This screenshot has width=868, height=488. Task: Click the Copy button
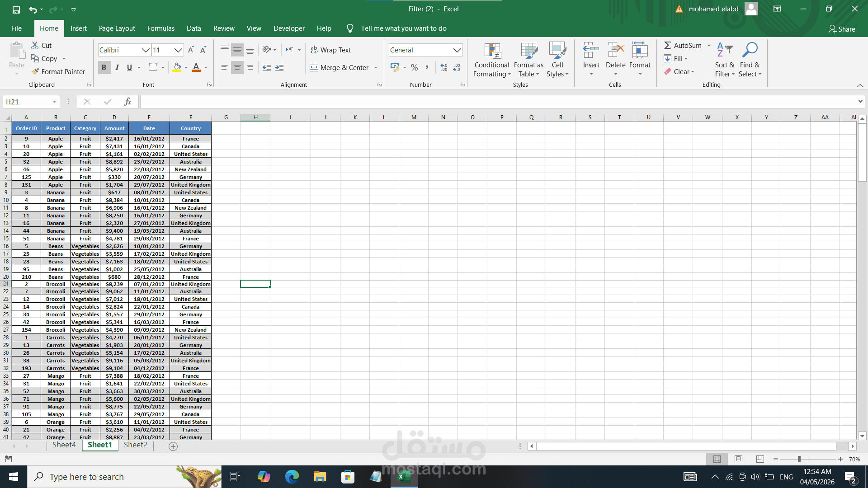44,58
